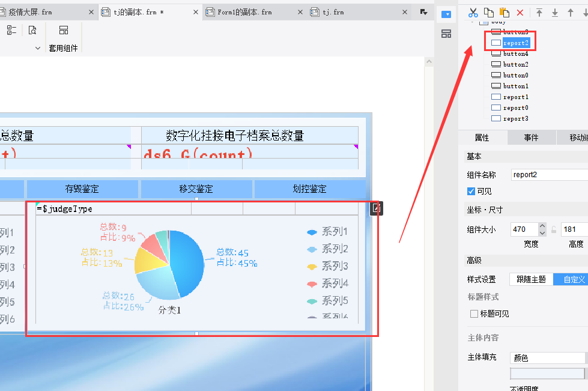Increase width with the up stepper arrow
588x391 pixels.
point(542,226)
